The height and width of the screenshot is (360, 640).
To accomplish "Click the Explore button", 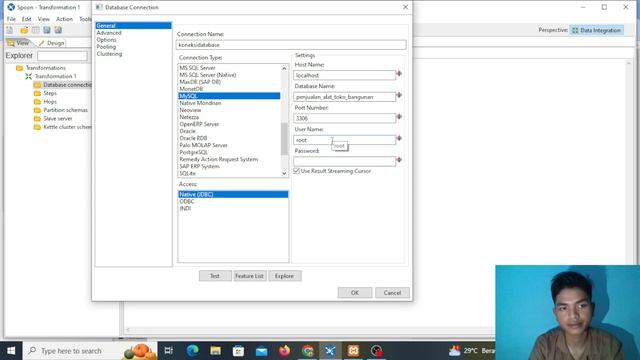I will (x=284, y=276).
